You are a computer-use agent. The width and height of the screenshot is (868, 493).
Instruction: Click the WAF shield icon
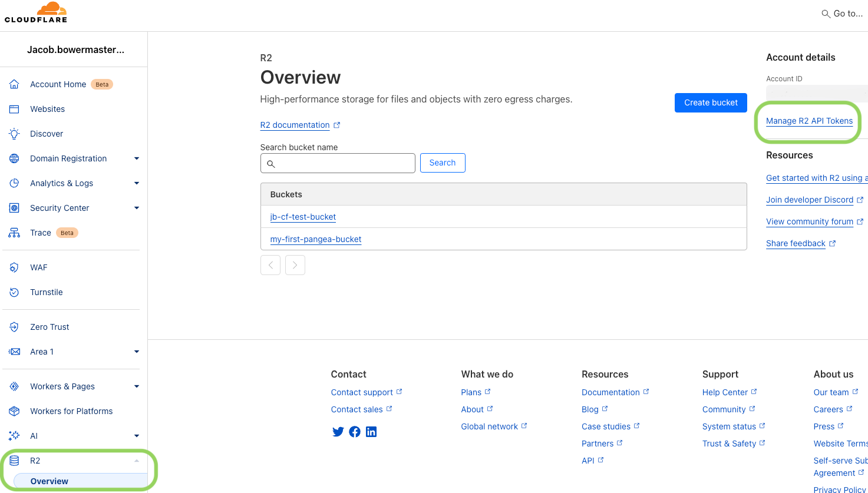[x=14, y=267]
